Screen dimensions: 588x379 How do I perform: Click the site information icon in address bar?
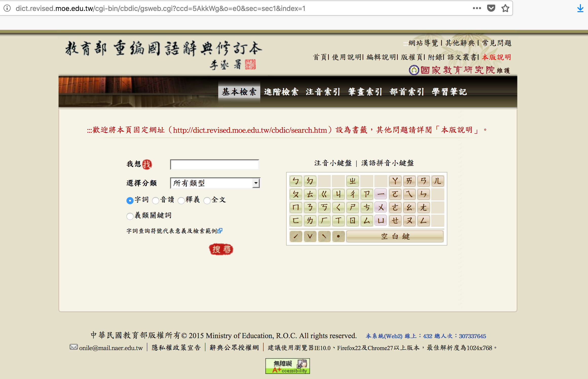tap(7, 8)
